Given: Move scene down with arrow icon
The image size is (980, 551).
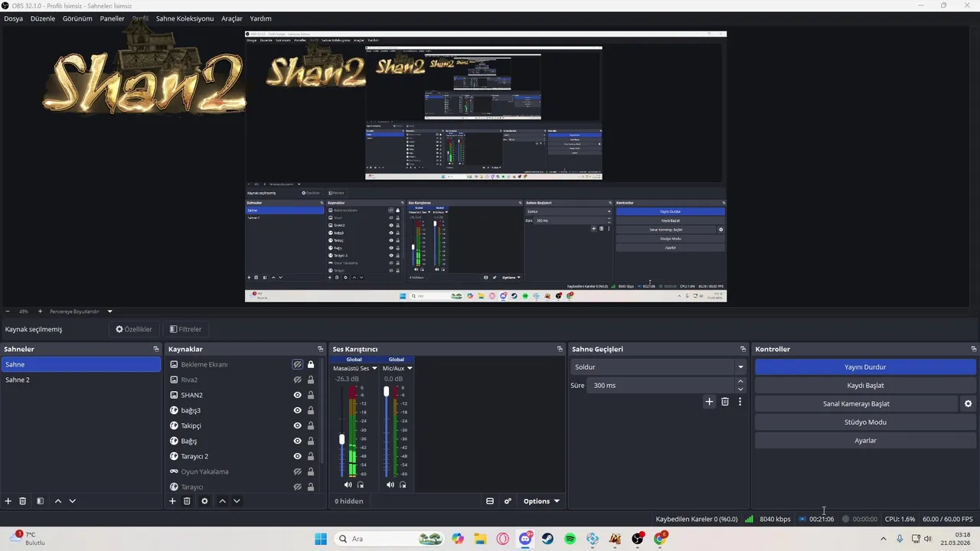Looking at the screenshot, I should (x=72, y=501).
